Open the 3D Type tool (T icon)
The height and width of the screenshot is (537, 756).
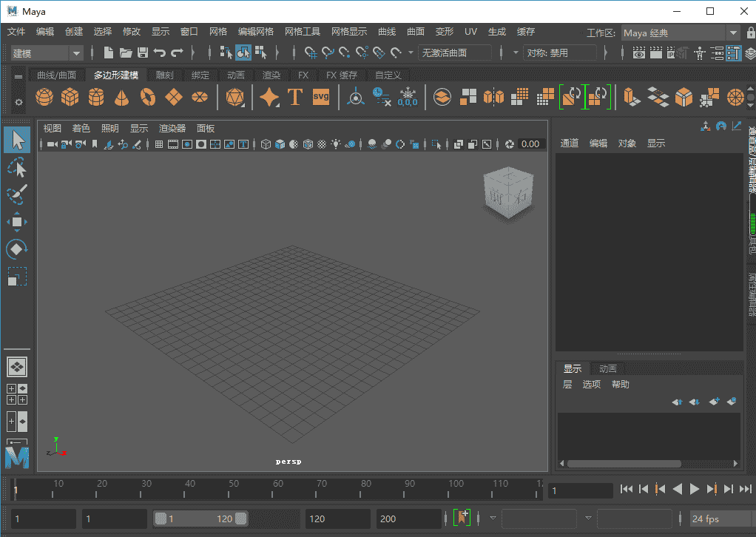pyautogui.click(x=294, y=97)
